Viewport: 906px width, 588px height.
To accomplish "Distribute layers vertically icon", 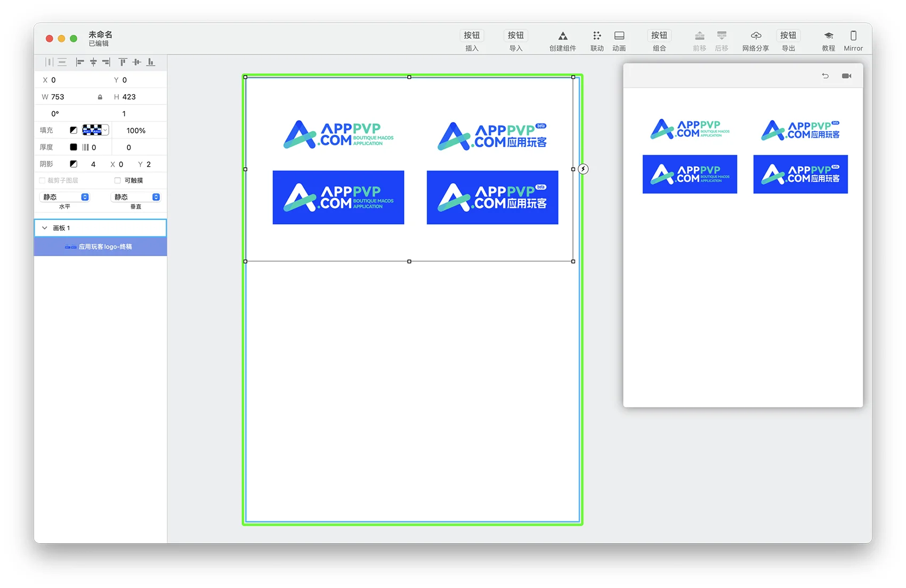I will [62, 62].
